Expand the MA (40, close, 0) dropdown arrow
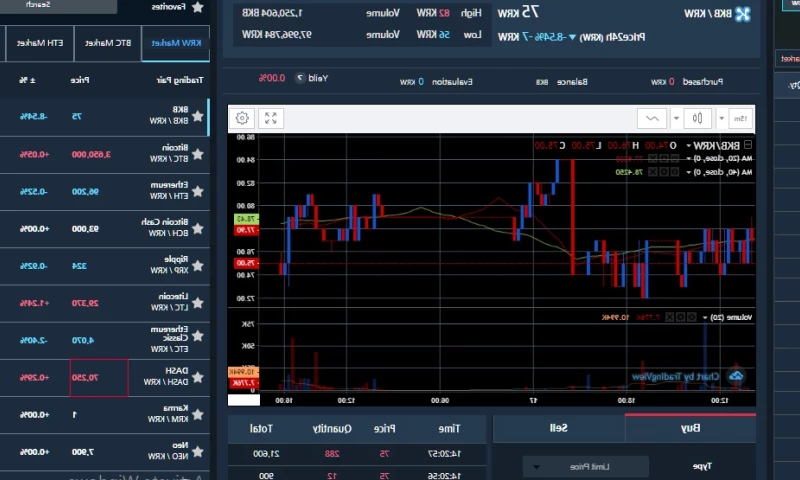The image size is (800, 480). [x=689, y=172]
